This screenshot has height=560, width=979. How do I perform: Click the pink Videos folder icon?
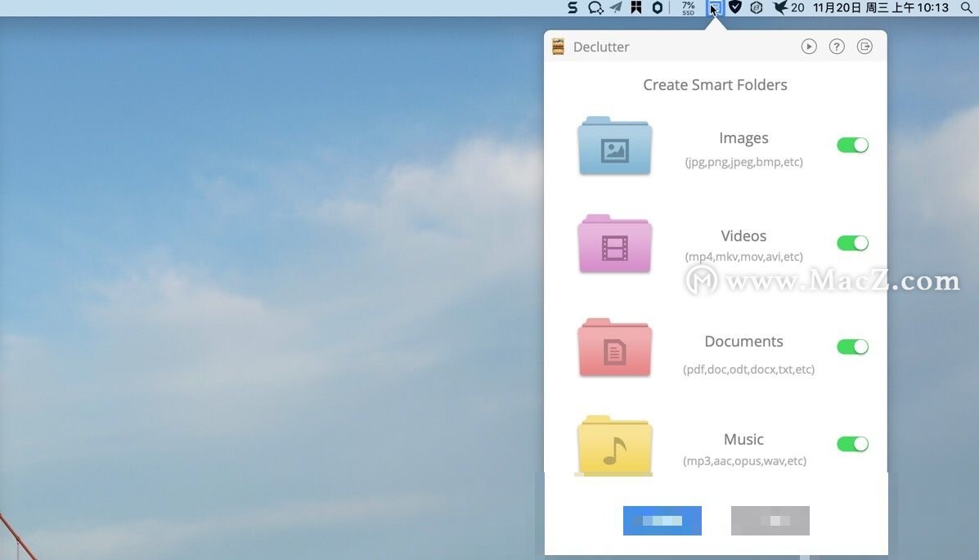(615, 244)
